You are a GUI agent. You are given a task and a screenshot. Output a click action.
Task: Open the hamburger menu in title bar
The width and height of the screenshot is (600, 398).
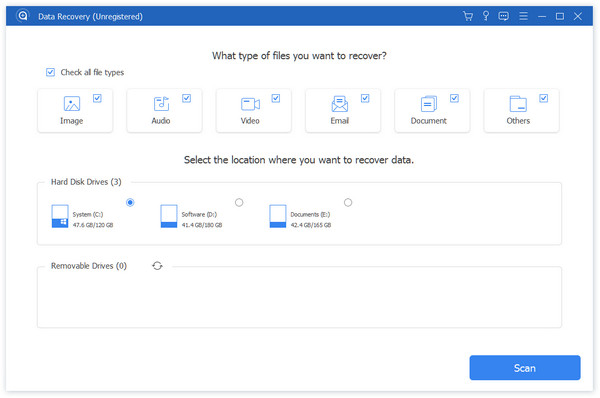coord(523,16)
